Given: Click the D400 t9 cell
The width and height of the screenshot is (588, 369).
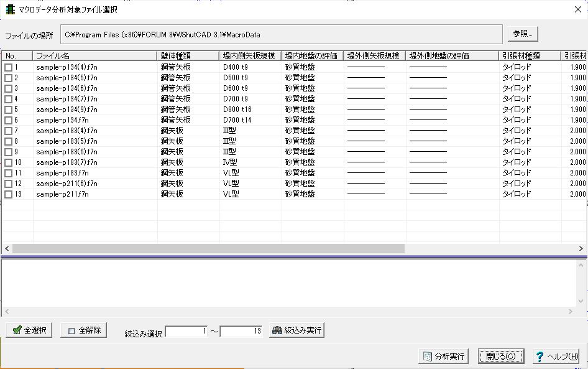Looking at the screenshot, I should (x=235, y=67).
